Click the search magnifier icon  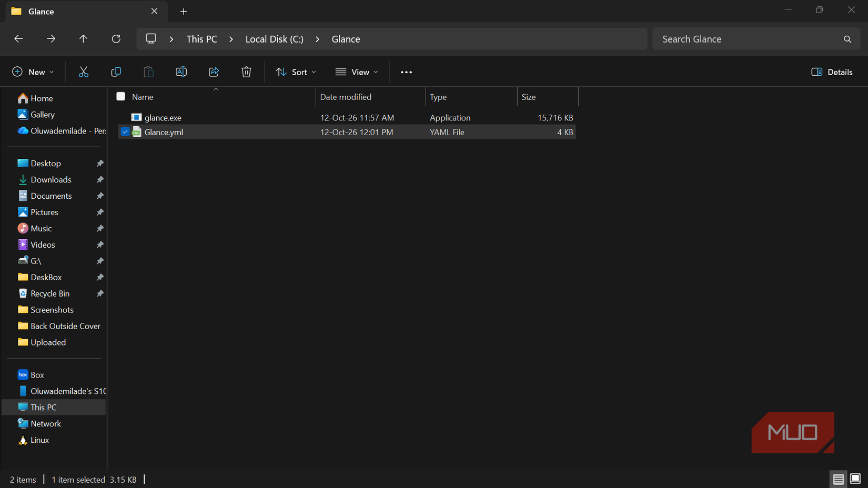[847, 39]
